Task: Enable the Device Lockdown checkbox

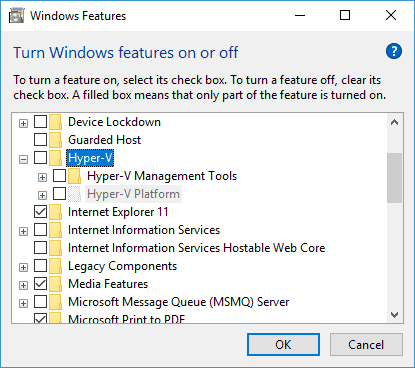Action: (40, 122)
